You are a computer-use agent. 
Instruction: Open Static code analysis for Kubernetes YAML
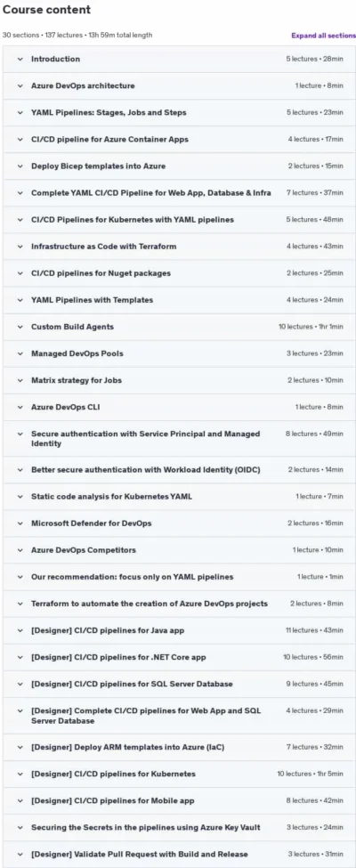(111, 497)
